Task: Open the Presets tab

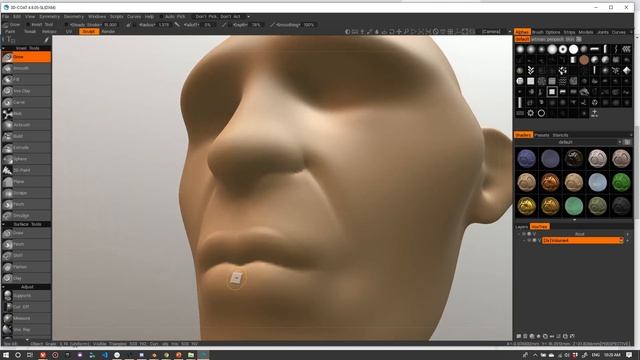Action: click(542, 135)
